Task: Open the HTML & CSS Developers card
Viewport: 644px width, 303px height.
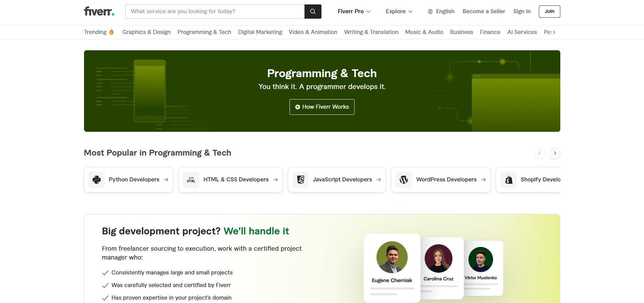Action: [231, 180]
